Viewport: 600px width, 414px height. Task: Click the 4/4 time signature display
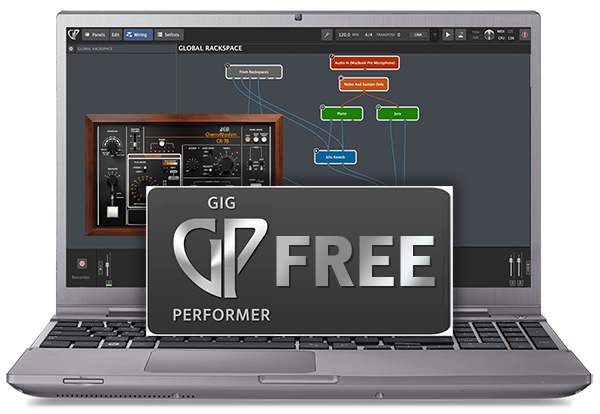(367, 34)
